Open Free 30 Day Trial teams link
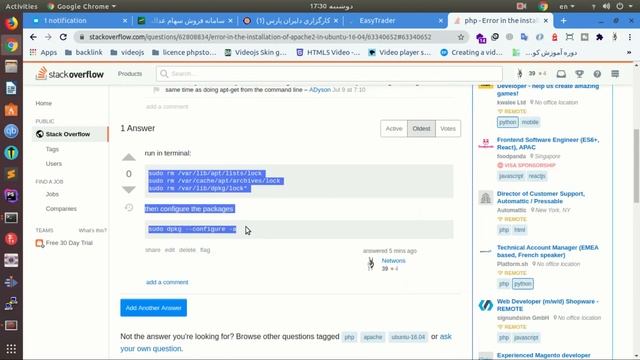Image resolution: width=640 pixels, height=360 pixels. (x=69, y=243)
